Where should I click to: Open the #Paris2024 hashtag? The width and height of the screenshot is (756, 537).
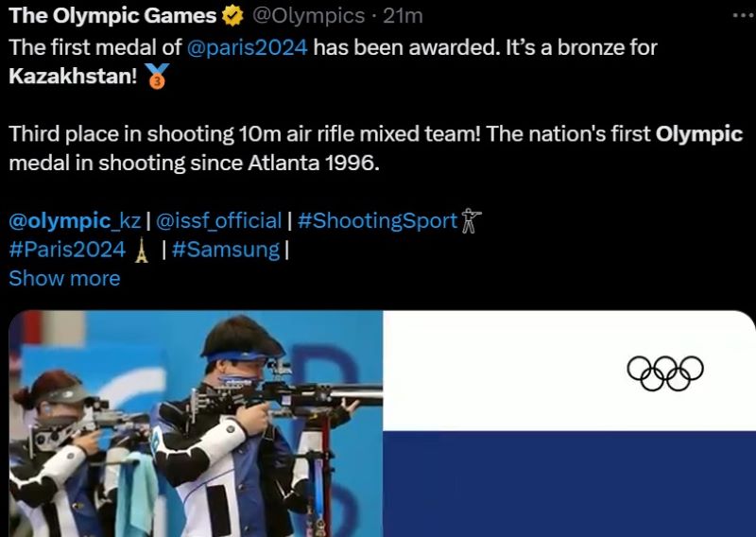click(x=67, y=250)
